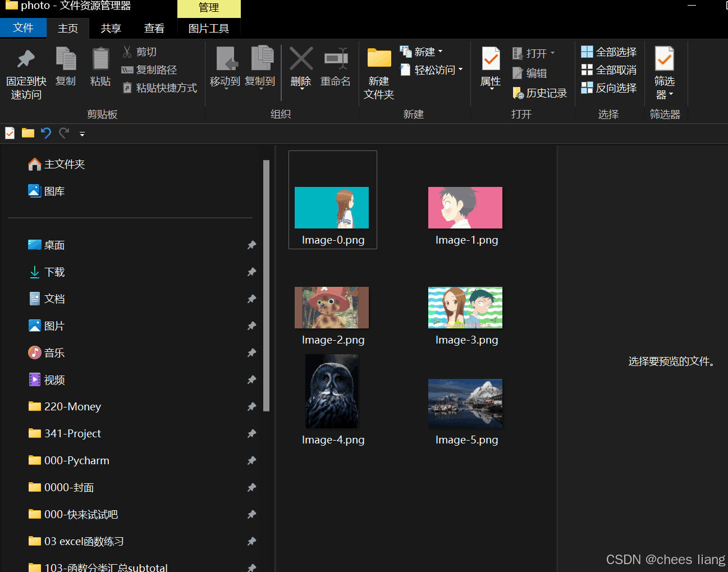
Task: Click the blue undo arrow in the quick access toolbar
Action: (46, 133)
